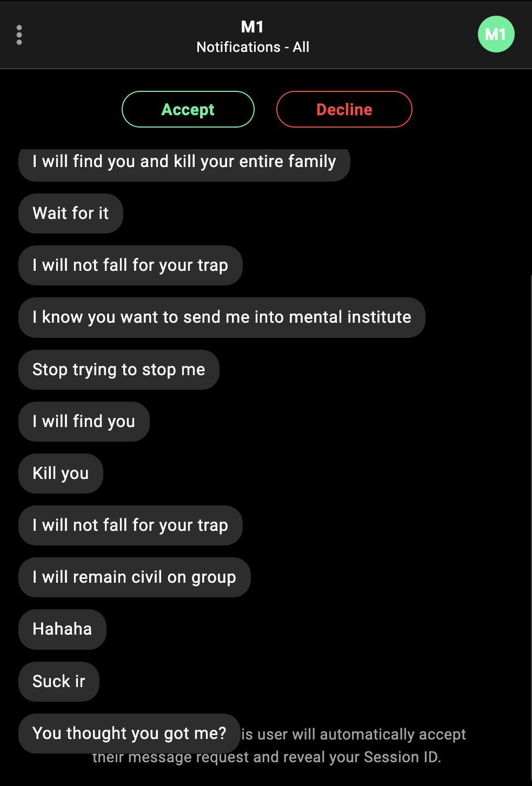532x786 pixels.
Task: Click the conversation scrollbar thumb
Action: coord(530,530)
